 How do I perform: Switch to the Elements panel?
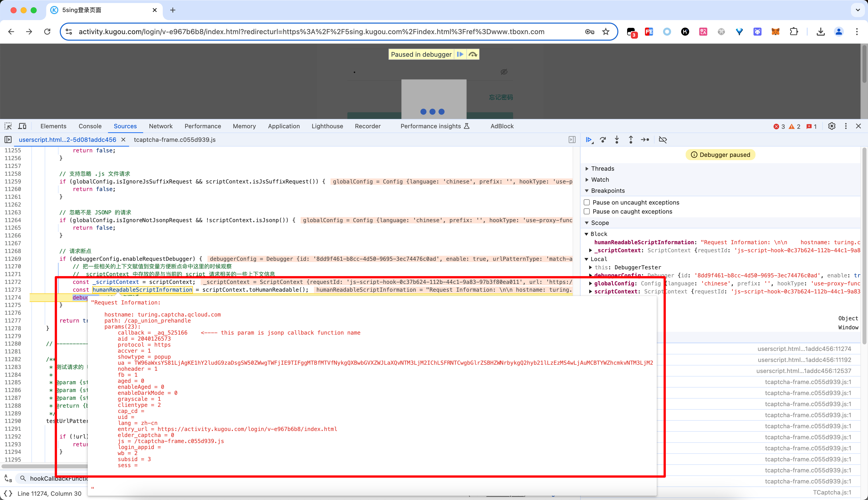coord(53,126)
